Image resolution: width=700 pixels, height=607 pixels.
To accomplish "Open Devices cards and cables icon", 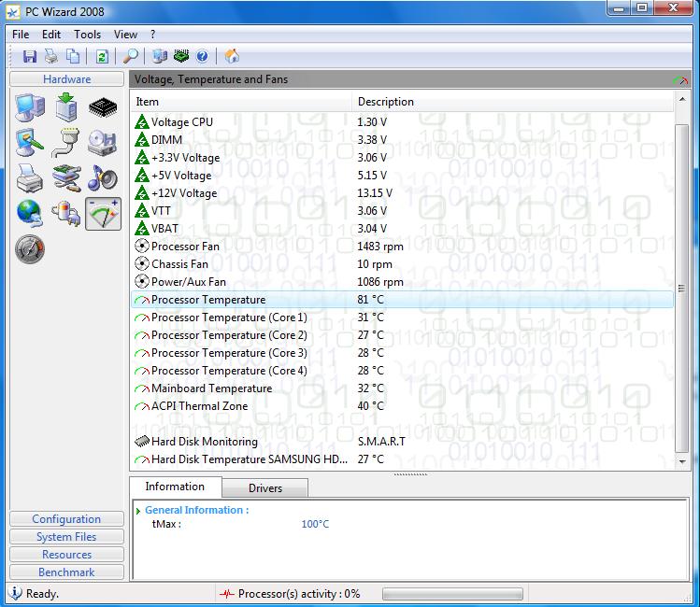I will pos(66,178).
